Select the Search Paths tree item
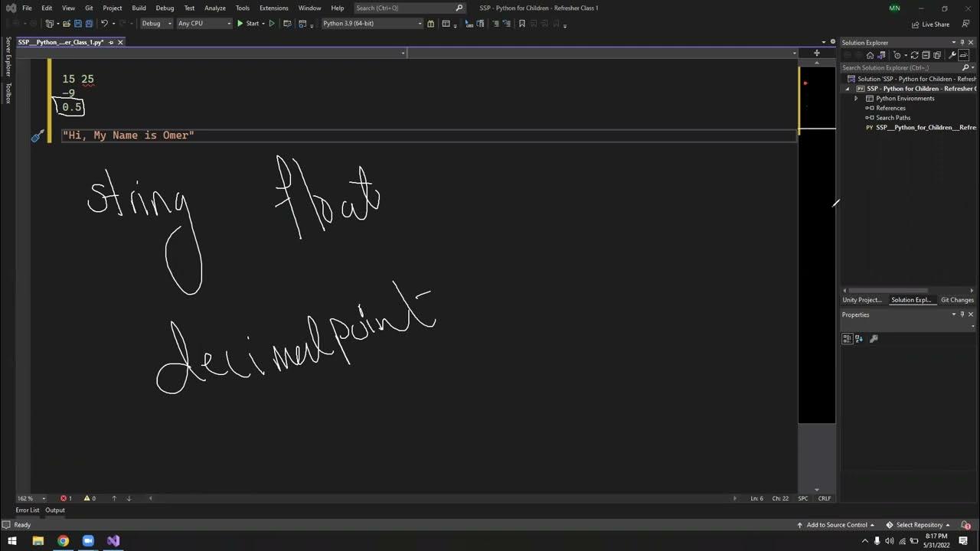Viewport: 980px width, 551px height. (893, 118)
